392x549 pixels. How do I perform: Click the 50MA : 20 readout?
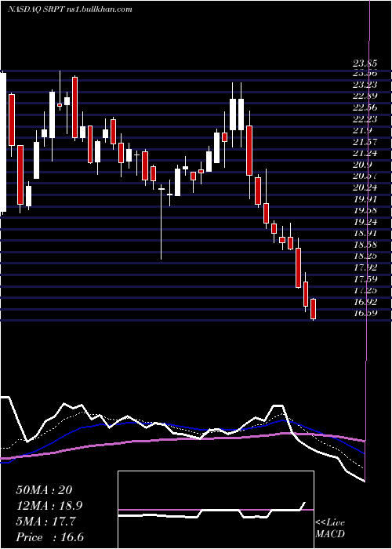click(44, 490)
